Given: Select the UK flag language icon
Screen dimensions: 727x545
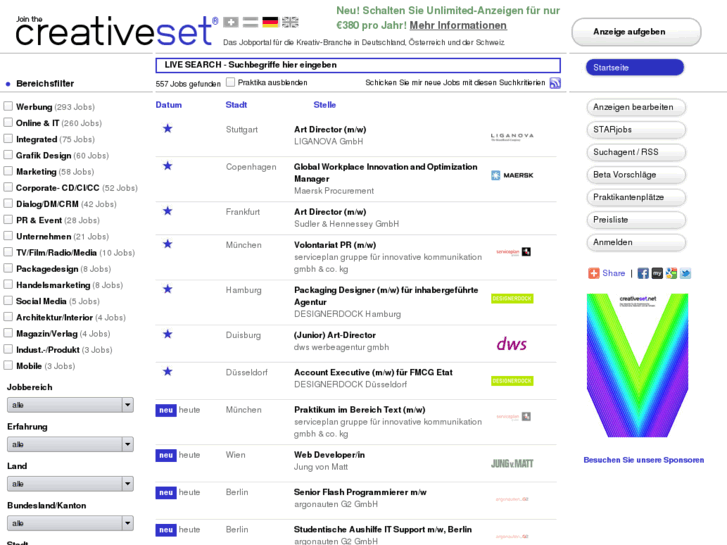Looking at the screenshot, I should point(290,22).
